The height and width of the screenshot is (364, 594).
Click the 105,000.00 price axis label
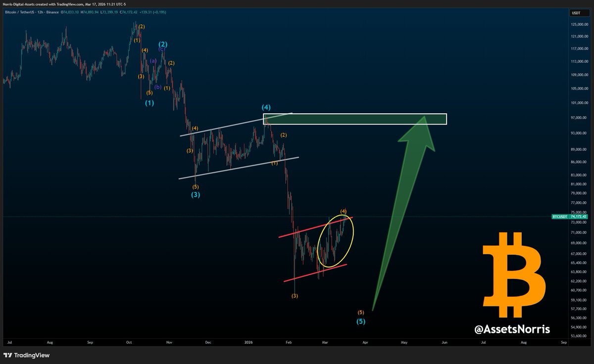(x=580, y=89)
